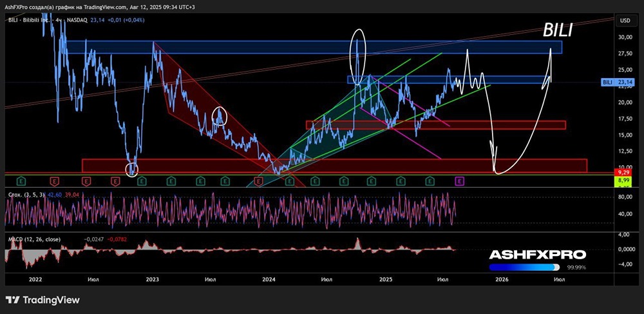The image size is (644, 314).
Task: Click the purple upcoming earnings E marker
Action: 460,181
